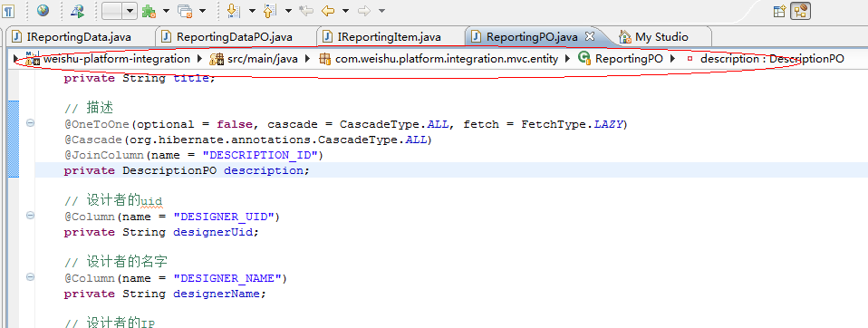Open Back history dropdown arrow
Screen dimensions: 868x328
click(x=345, y=11)
